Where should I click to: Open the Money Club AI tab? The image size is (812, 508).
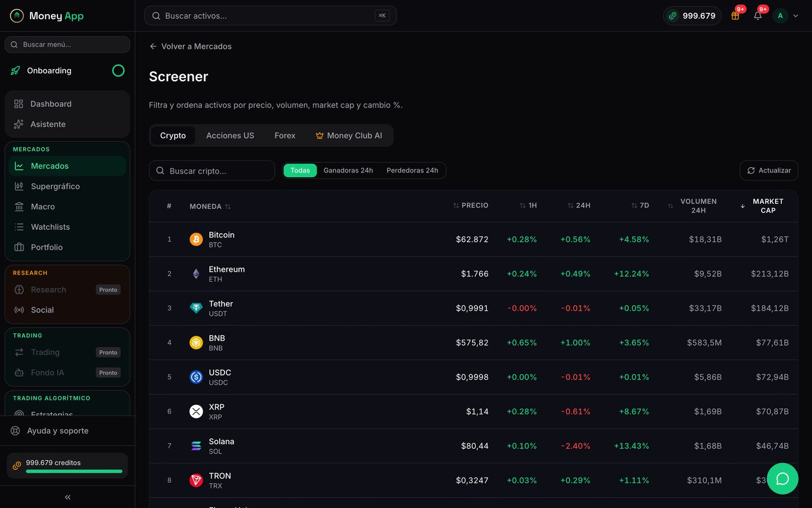[349, 135]
